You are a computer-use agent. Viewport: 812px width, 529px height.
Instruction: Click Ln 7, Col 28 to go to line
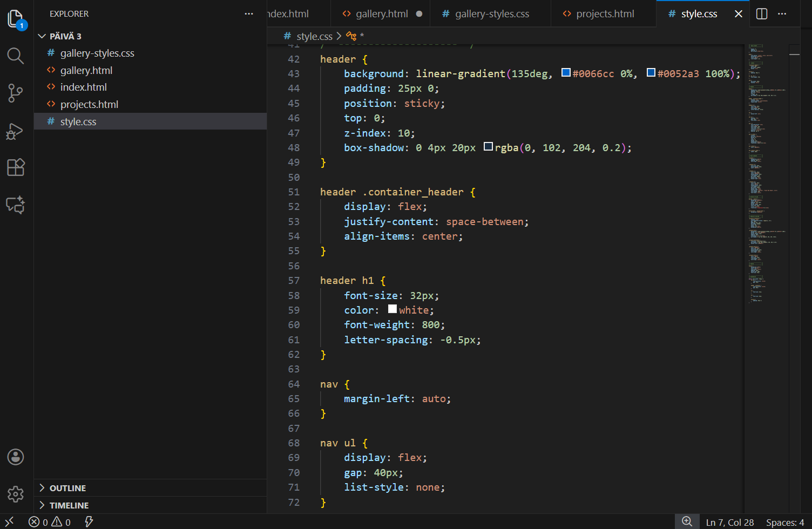(729, 521)
